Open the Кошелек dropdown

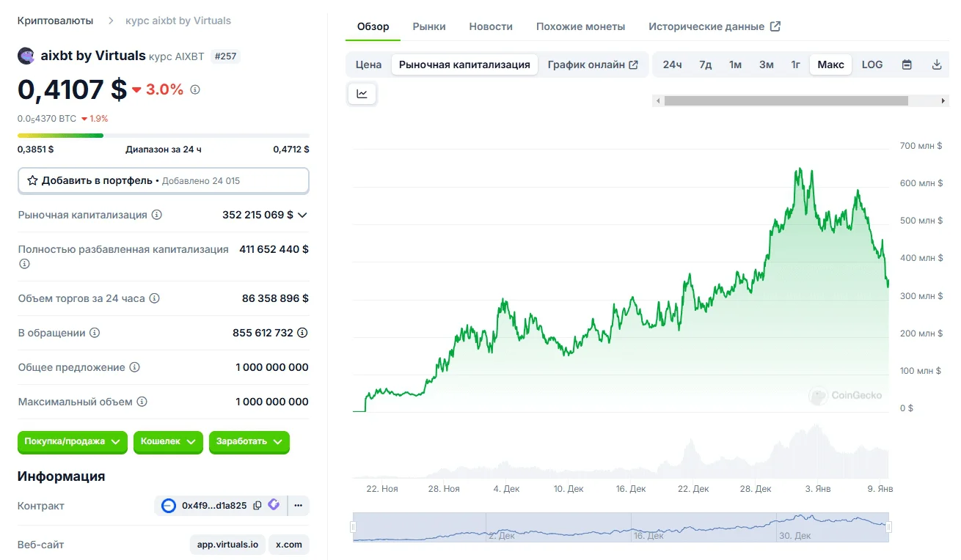(168, 442)
